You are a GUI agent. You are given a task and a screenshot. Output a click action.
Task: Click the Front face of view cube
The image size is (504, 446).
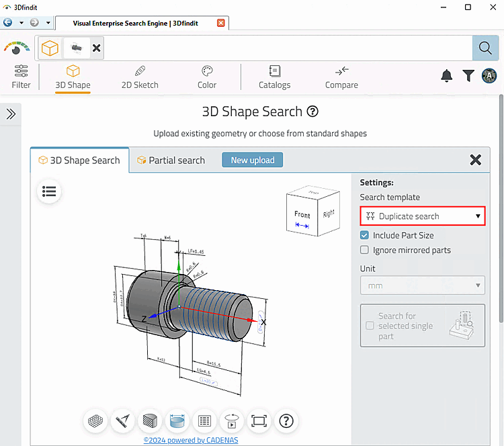click(x=302, y=216)
